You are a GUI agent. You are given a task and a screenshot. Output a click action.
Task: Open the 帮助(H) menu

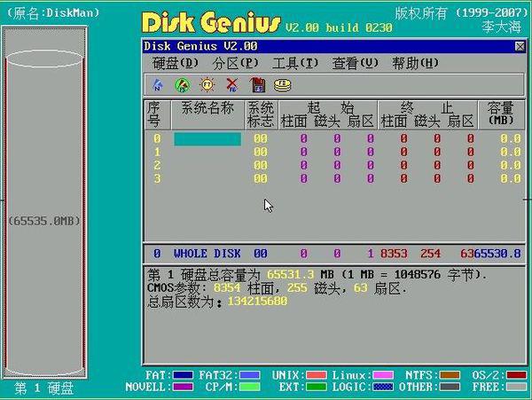(x=415, y=64)
